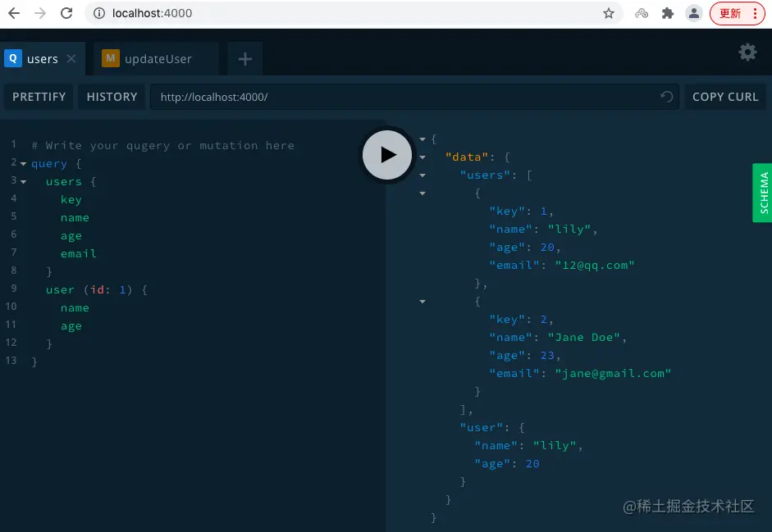
Task: Collapse the query block on line 2
Action: (x=23, y=164)
